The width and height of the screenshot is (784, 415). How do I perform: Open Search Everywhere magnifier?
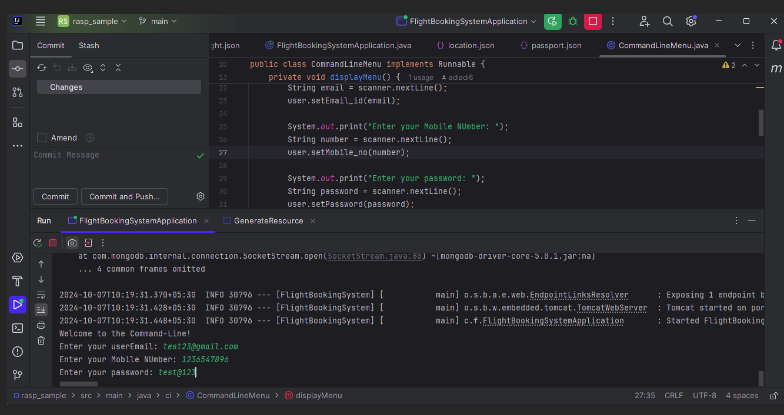click(667, 21)
